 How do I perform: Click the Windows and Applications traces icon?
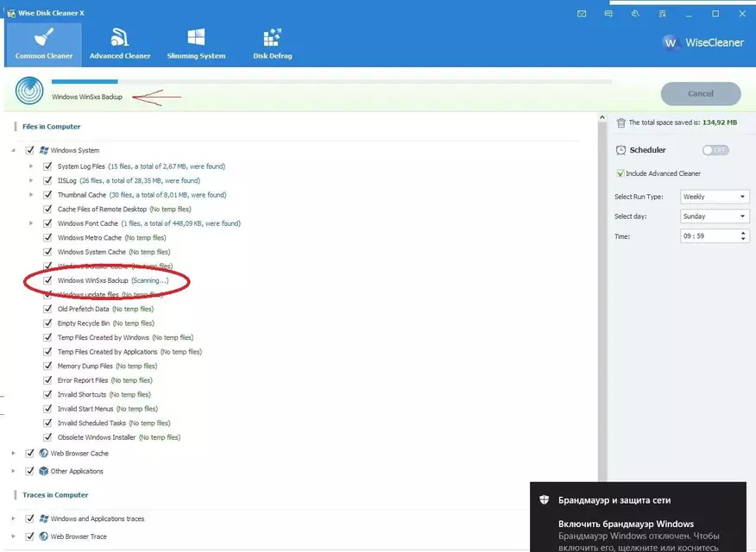pos(44,518)
